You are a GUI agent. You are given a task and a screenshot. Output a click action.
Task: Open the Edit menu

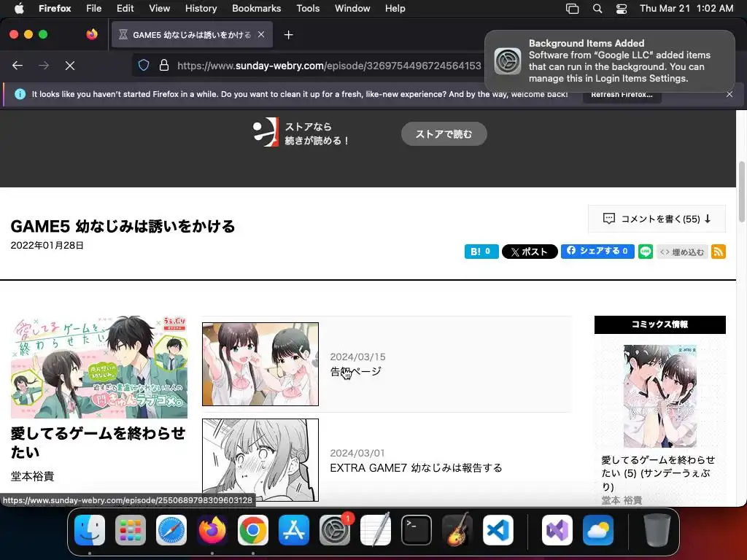coord(125,8)
